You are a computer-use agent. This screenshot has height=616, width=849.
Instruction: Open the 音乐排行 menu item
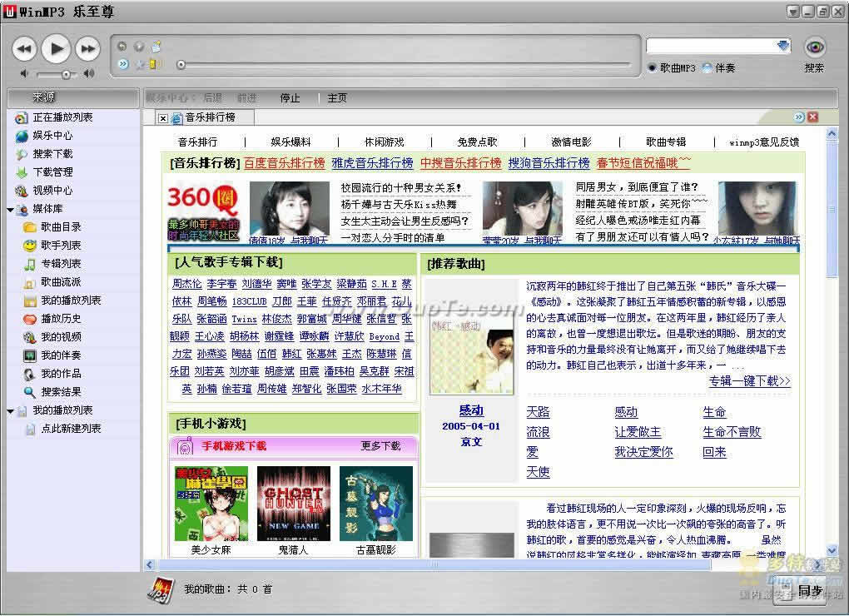tap(197, 142)
